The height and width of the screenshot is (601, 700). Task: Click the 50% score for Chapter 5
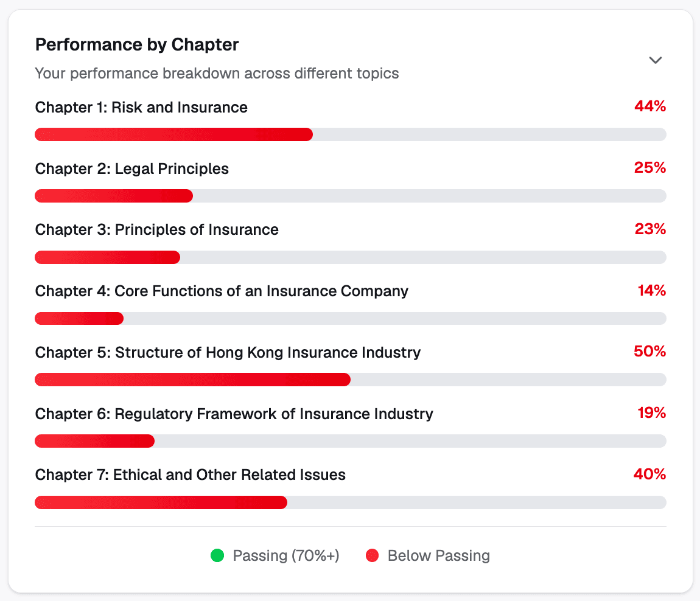(649, 352)
